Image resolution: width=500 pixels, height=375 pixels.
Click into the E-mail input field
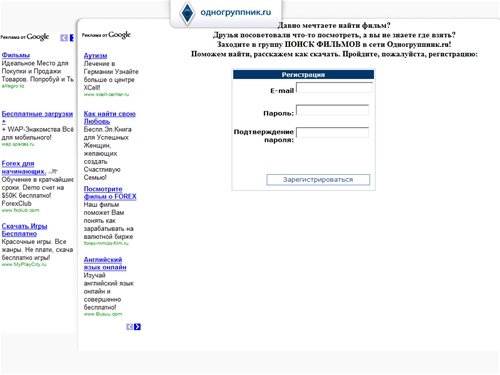point(334,87)
